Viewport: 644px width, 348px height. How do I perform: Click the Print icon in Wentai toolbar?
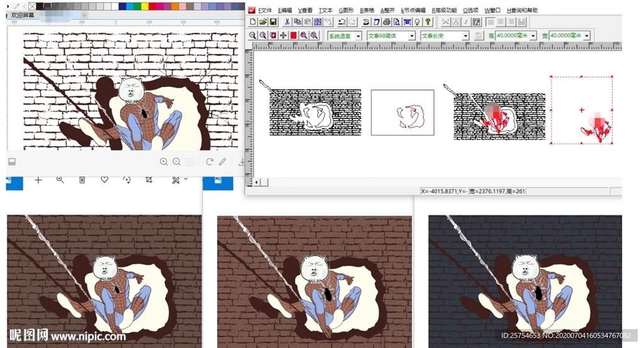pos(387,22)
